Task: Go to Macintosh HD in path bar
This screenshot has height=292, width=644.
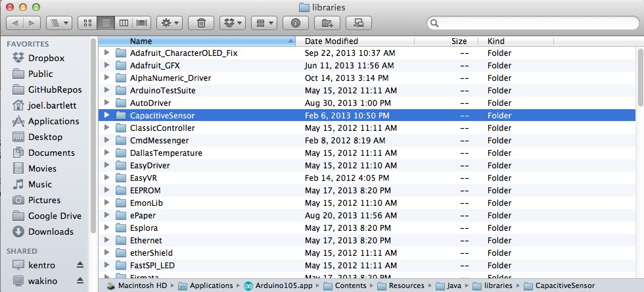Action: pos(137,285)
